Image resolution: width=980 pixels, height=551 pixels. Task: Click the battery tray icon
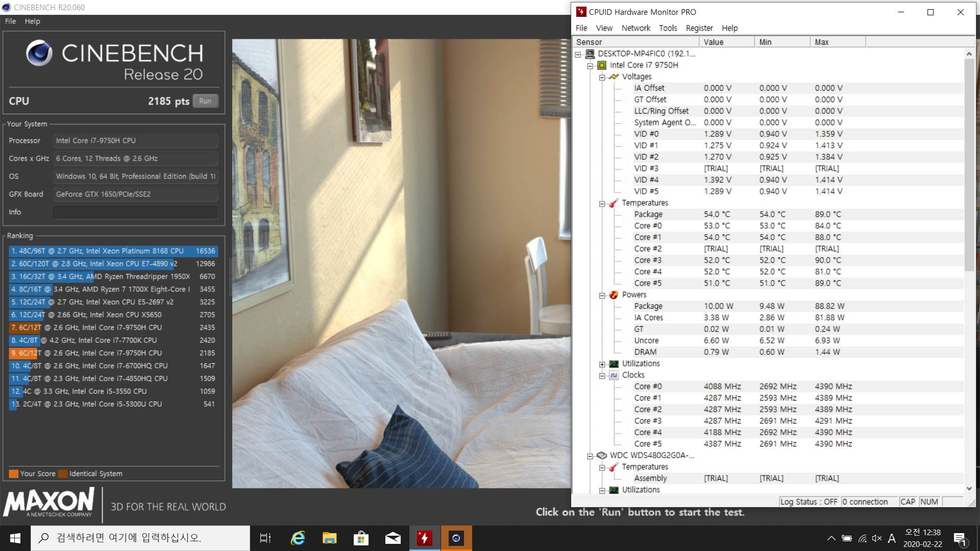pos(847,538)
